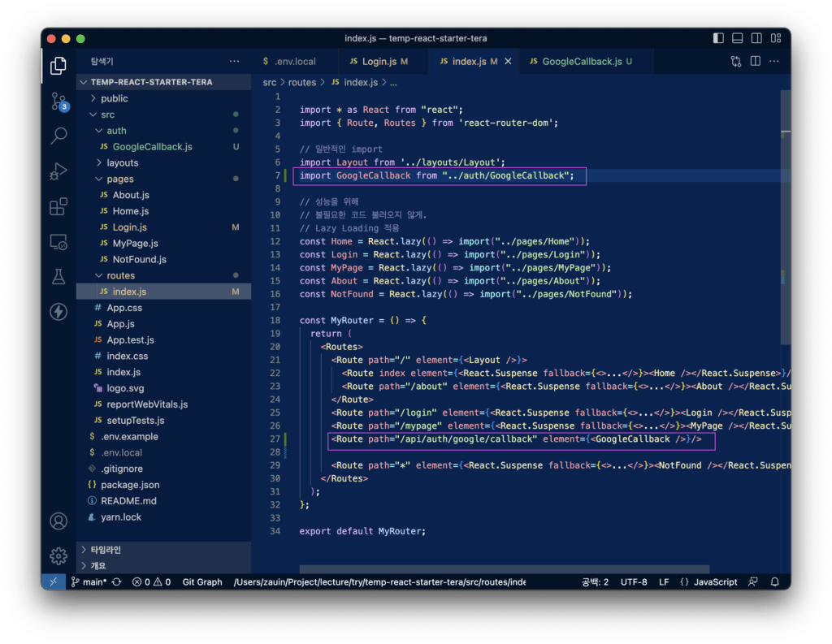Switch to the GoogleCallback.js tab
Viewport: 832px width, 644px height.
tap(581, 62)
